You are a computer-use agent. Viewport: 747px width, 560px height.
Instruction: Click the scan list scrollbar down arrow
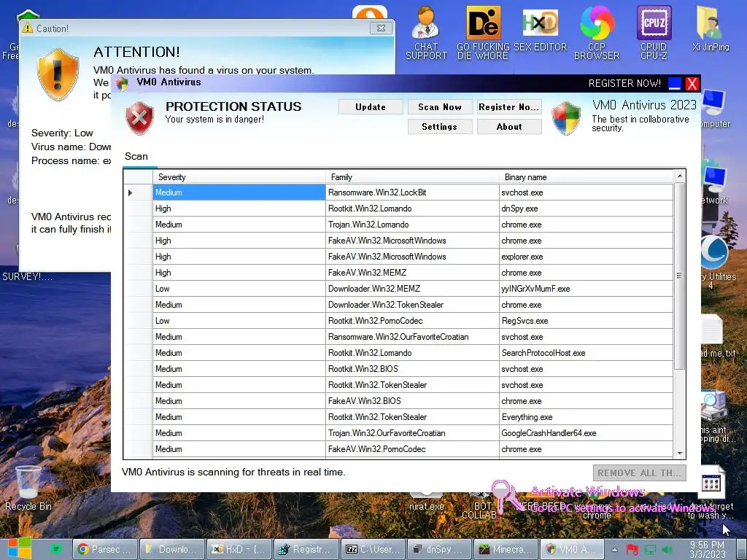[x=680, y=454]
